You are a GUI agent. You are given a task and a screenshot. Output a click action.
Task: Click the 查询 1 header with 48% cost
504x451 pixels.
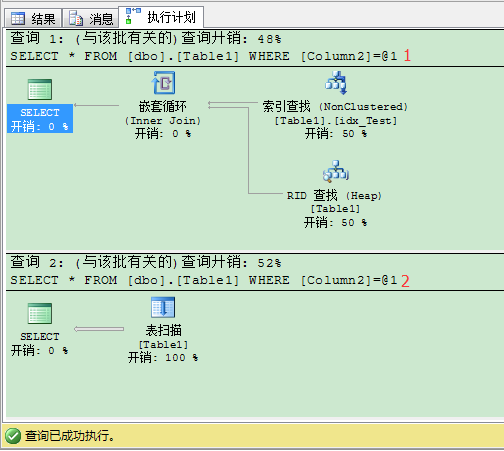(146, 38)
